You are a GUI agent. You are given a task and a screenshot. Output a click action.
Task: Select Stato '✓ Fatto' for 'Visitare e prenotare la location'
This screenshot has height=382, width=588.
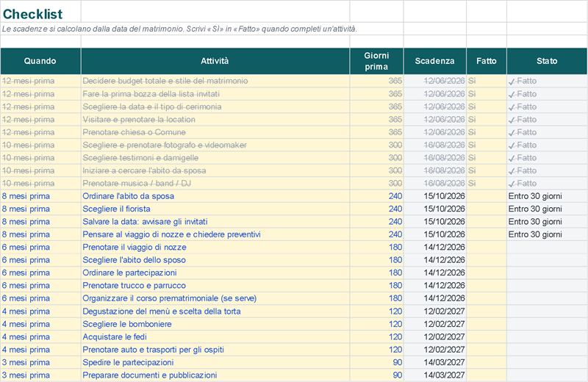(x=547, y=119)
